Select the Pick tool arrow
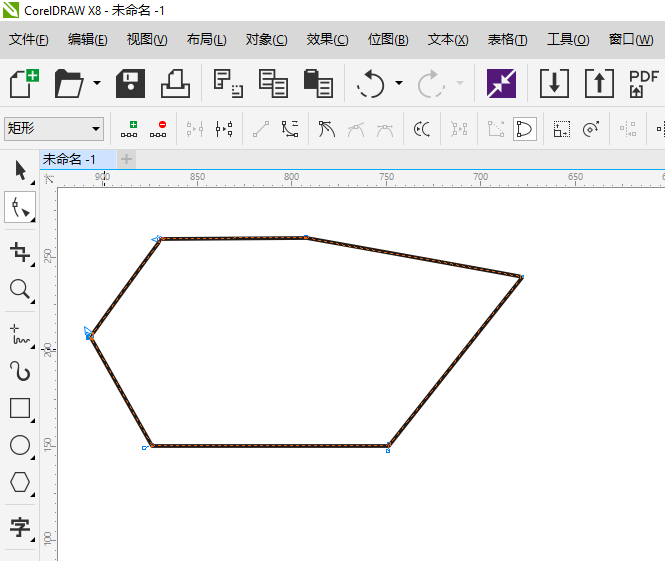This screenshot has height=561, width=665. click(x=20, y=170)
